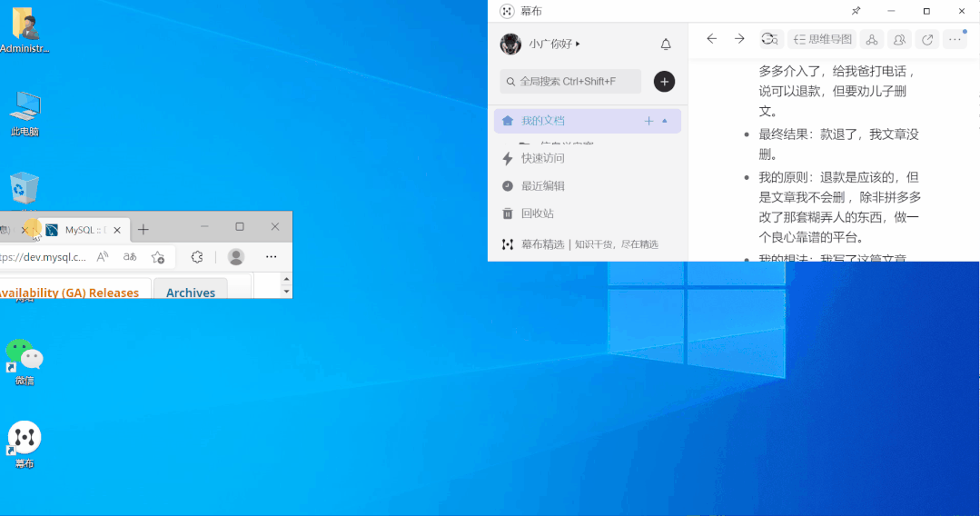Screen dimensions: 980x516
Task: Open the notification bell in 幕布
Action: 666,44
